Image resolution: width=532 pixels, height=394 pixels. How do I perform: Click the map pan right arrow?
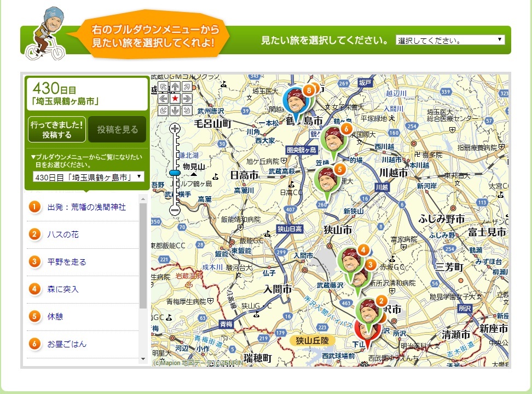(x=187, y=99)
